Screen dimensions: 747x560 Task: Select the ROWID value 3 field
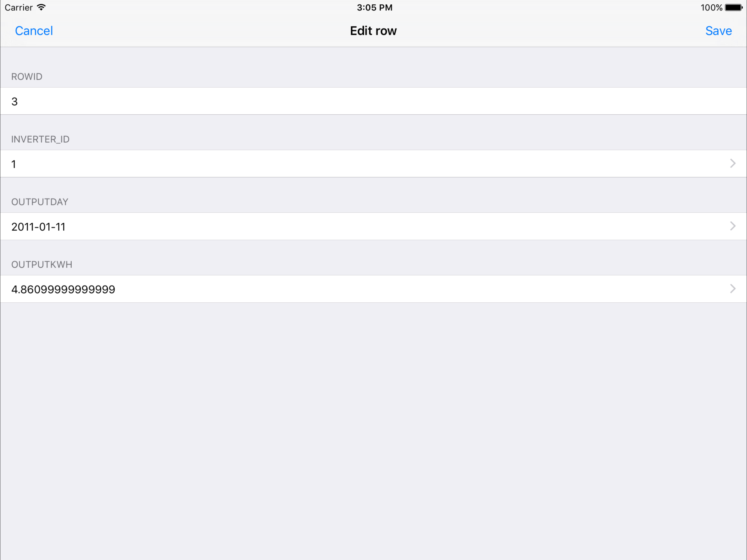[373, 101]
